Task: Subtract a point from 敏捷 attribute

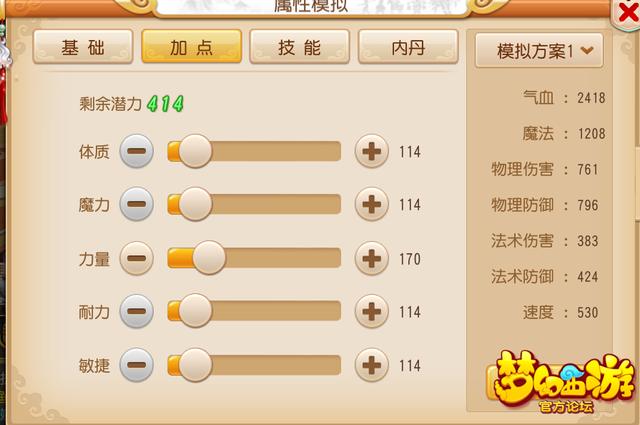Action: click(137, 365)
